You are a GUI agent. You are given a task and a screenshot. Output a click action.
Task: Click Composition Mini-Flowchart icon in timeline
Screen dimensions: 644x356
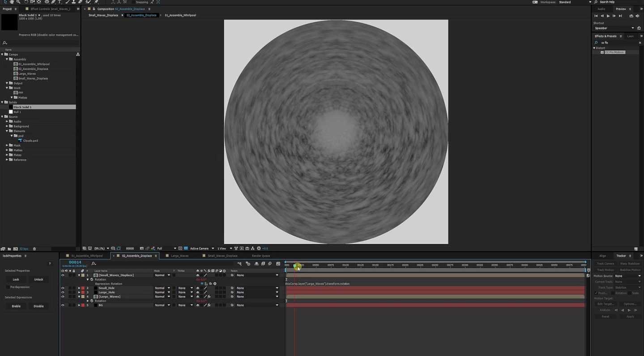click(239, 264)
